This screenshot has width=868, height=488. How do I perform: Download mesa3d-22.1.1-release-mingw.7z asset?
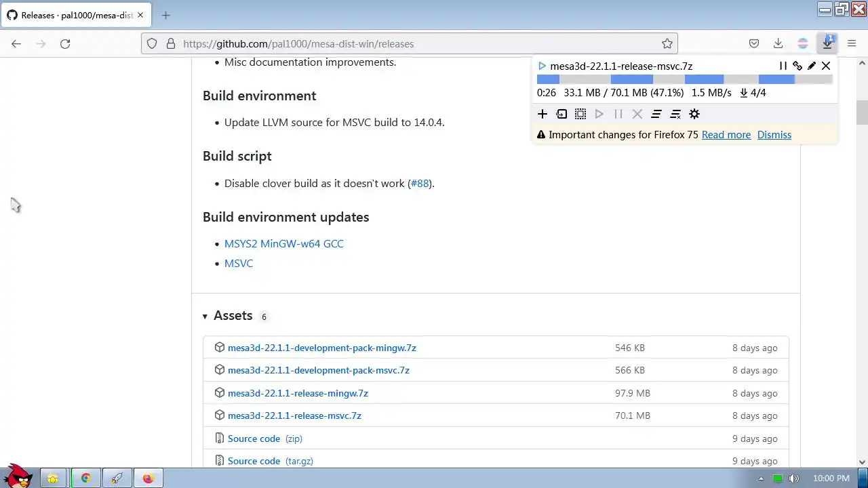tap(298, 393)
